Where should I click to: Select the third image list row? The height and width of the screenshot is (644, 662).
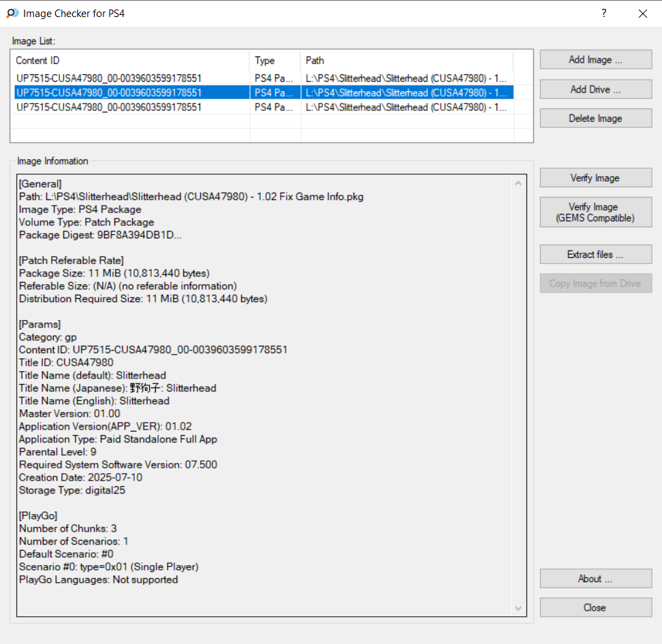pyautogui.click(x=264, y=107)
